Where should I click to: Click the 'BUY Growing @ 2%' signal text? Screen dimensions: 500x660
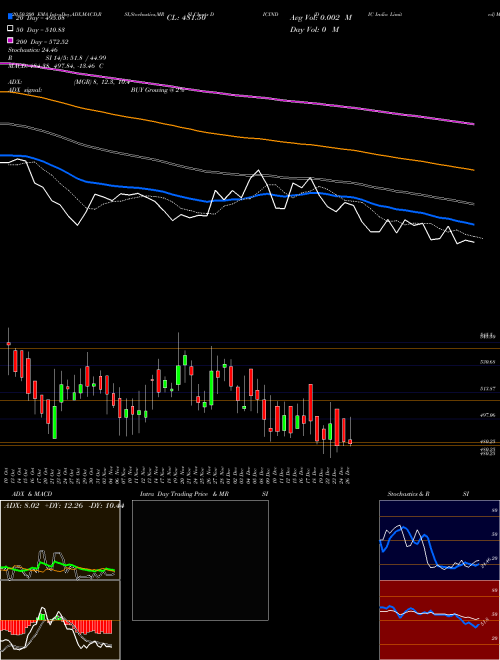(157, 90)
